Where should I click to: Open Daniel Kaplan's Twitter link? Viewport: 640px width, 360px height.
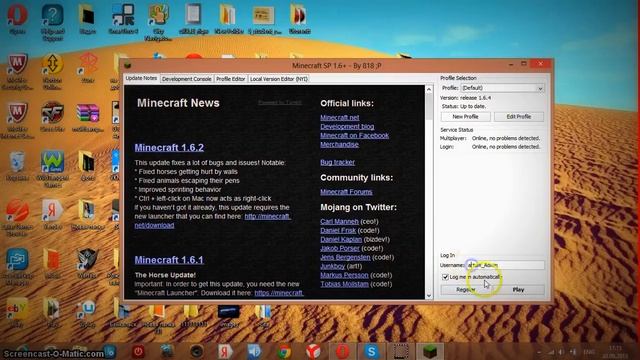[x=341, y=239]
